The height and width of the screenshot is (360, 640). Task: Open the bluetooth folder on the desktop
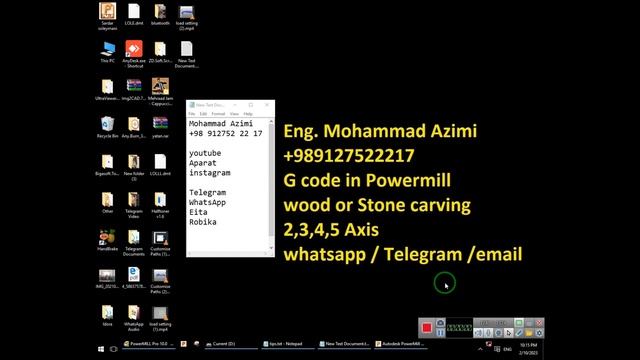click(x=160, y=15)
